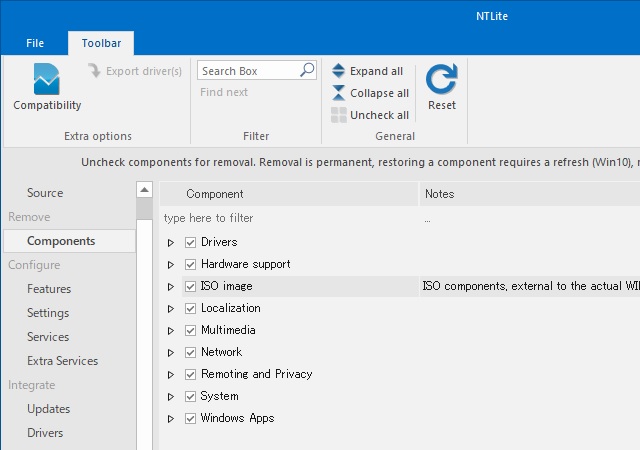Click the ISO components note text
The width and height of the screenshot is (640, 450).
pyautogui.click(x=531, y=286)
